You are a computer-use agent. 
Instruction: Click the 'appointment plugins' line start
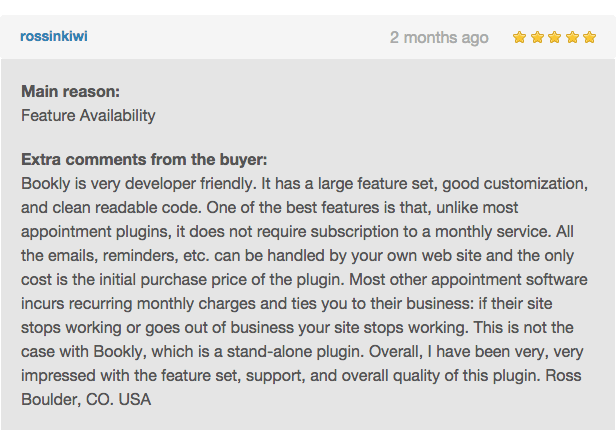coord(96,232)
